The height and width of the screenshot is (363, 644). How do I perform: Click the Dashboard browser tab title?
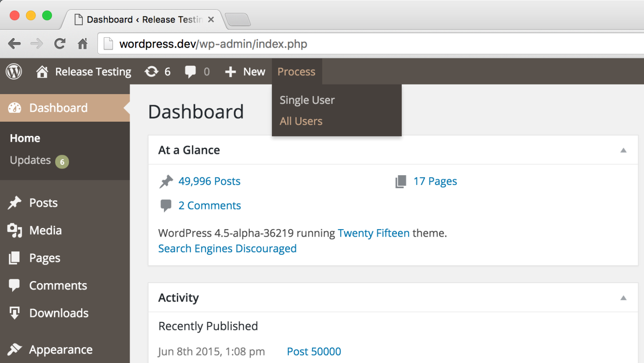coord(145,20)
